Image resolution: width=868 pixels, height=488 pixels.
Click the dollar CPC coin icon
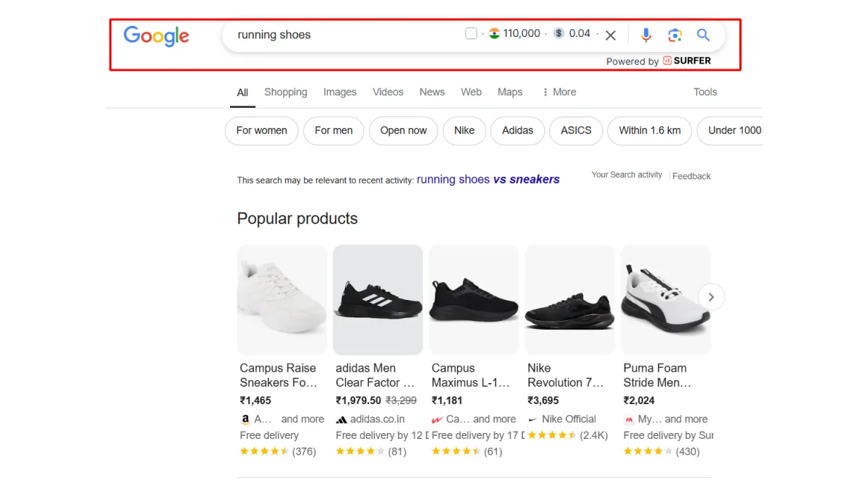click(558, 33)
